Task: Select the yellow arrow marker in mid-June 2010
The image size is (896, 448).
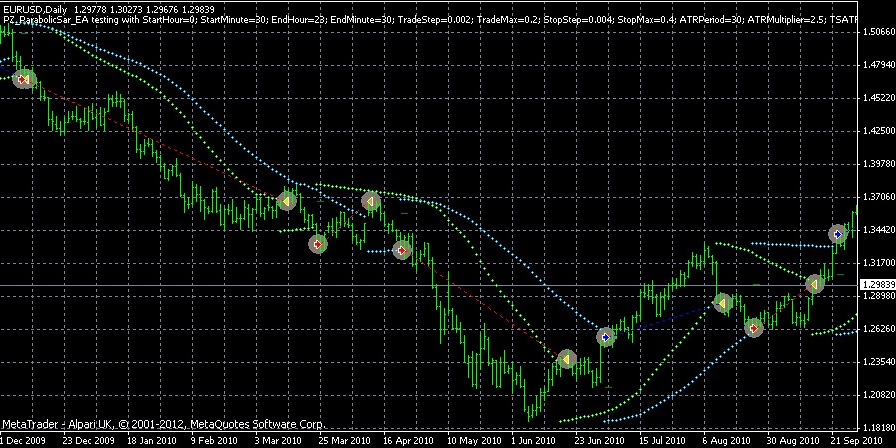Action: [566, 358]
